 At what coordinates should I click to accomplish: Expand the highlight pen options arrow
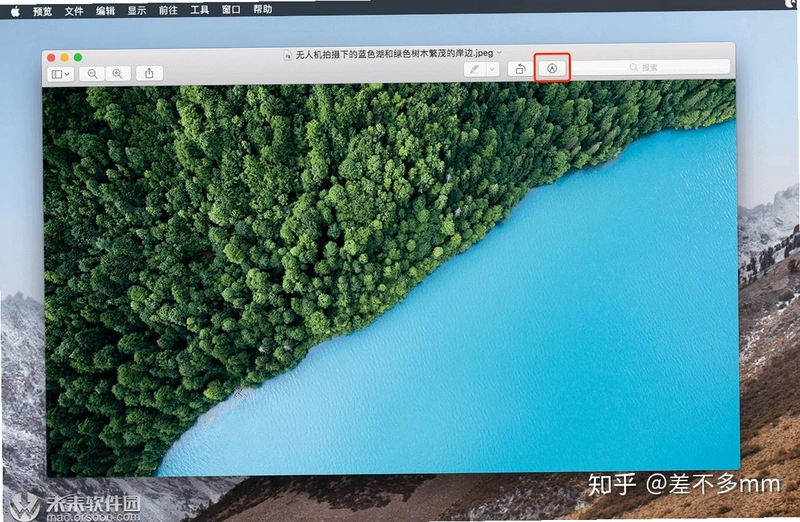492,69
